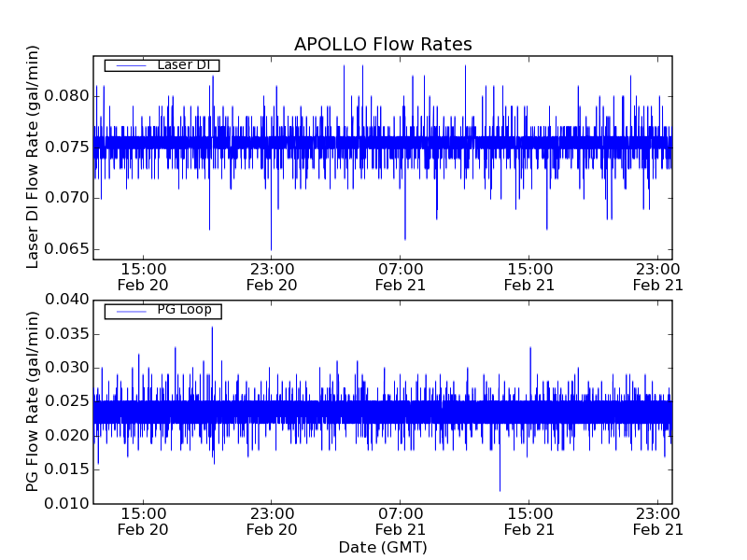Click the Date (GMT) axis label

383,547
